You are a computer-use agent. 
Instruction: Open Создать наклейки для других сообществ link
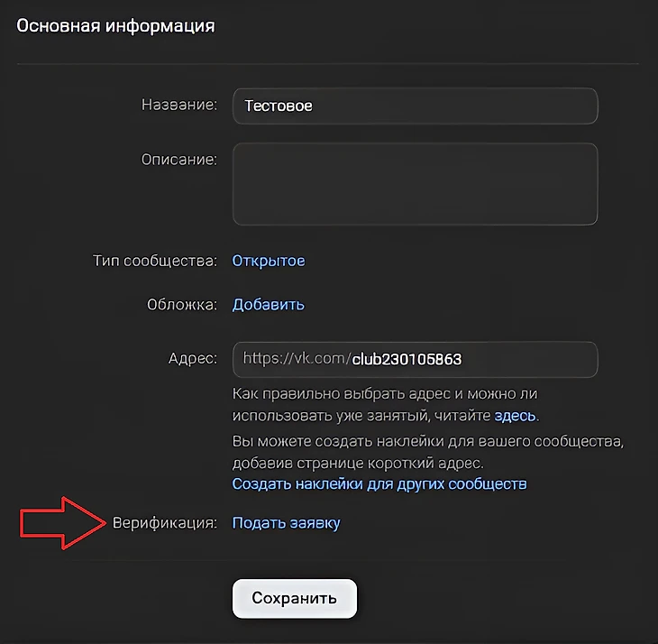coord(379,483)
